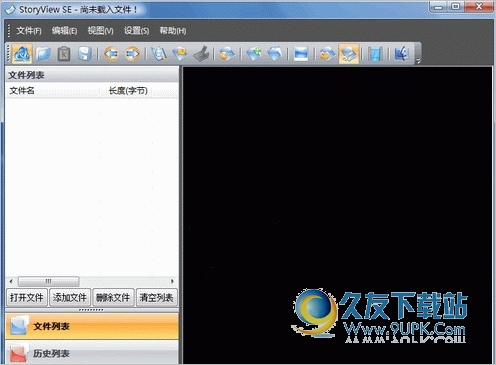Click the 文件名 column header

[53, 91]
